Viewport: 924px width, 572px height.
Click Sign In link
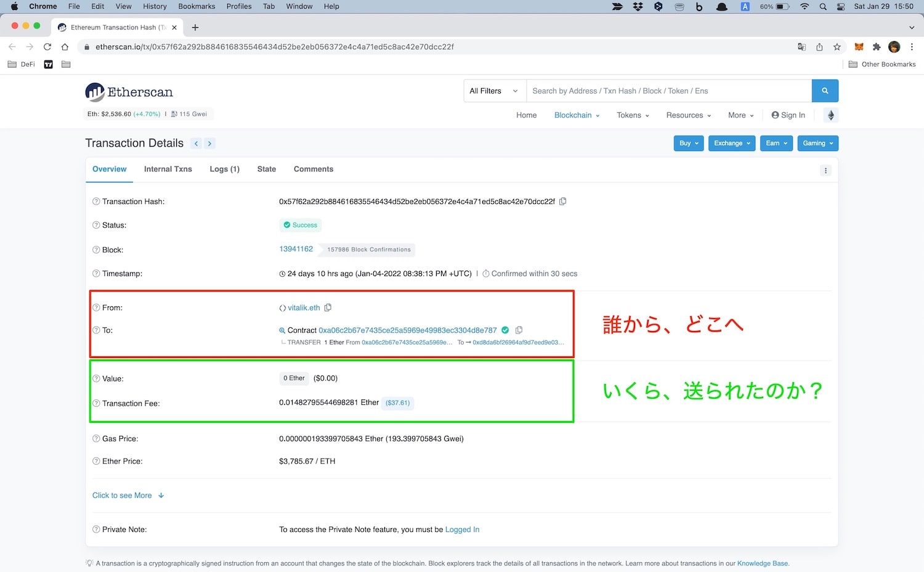(x=788, y=115)
